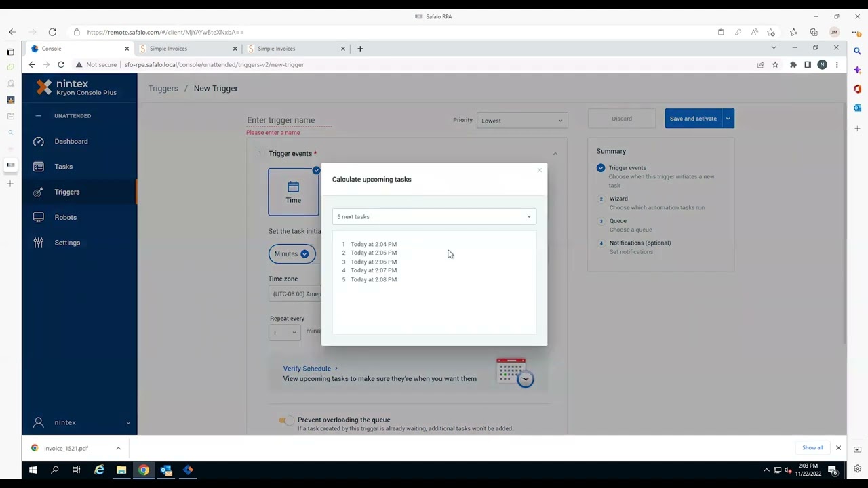This screenshot has height=488, width=868.
Task: Open Outlook in Edge sidebar
Action: coord(857,108)
